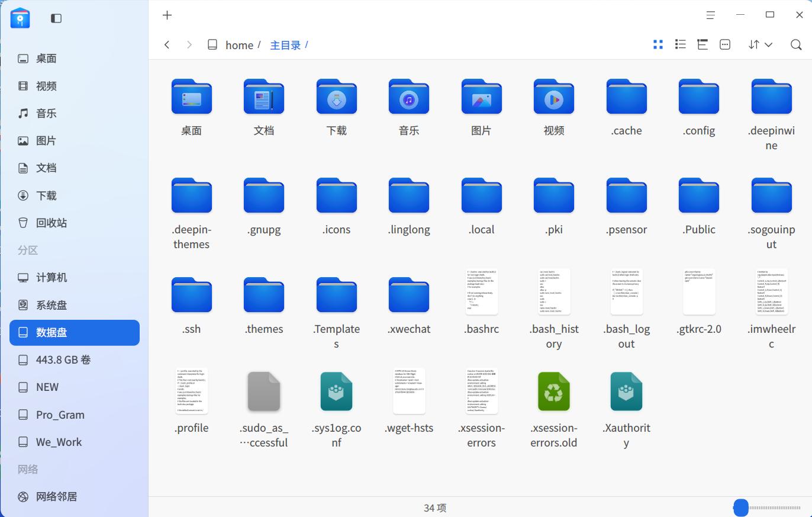Select 计算机 in the sidebar
This screenshot has width=812, height=517.
pos(75,278)
